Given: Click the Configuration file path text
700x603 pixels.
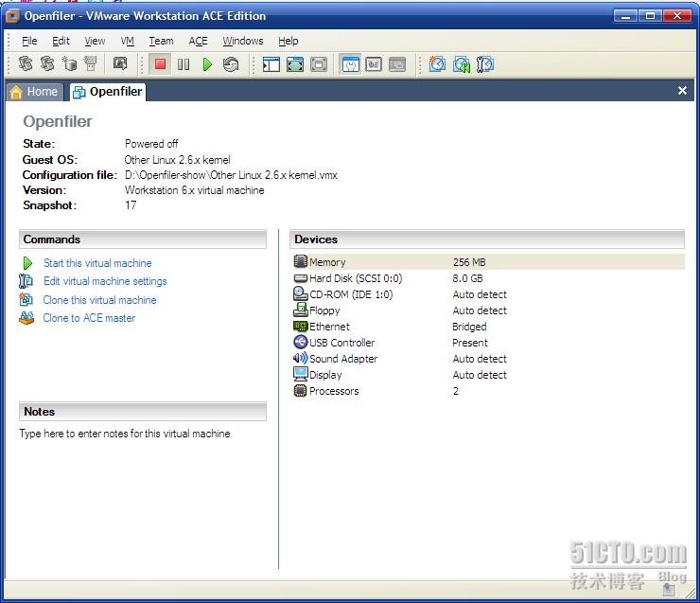Looking at the screenshot, I should tap(231, 175).
